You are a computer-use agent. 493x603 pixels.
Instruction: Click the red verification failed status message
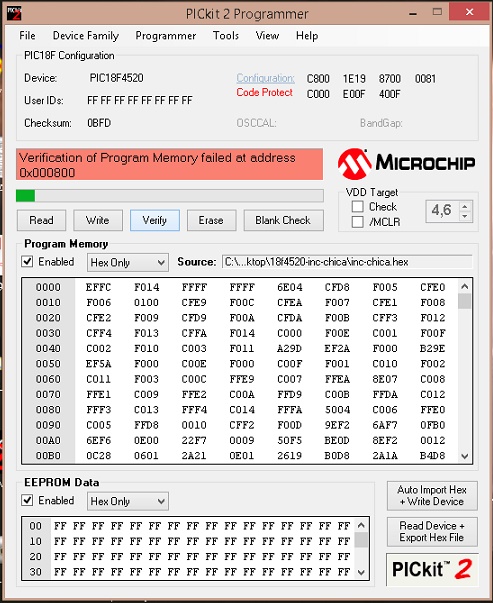click(x=170, y=165)
